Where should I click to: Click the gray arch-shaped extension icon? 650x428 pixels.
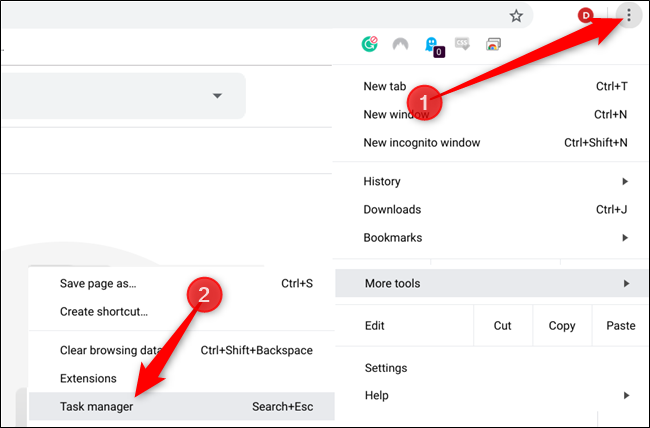click(x=400, y=44)
